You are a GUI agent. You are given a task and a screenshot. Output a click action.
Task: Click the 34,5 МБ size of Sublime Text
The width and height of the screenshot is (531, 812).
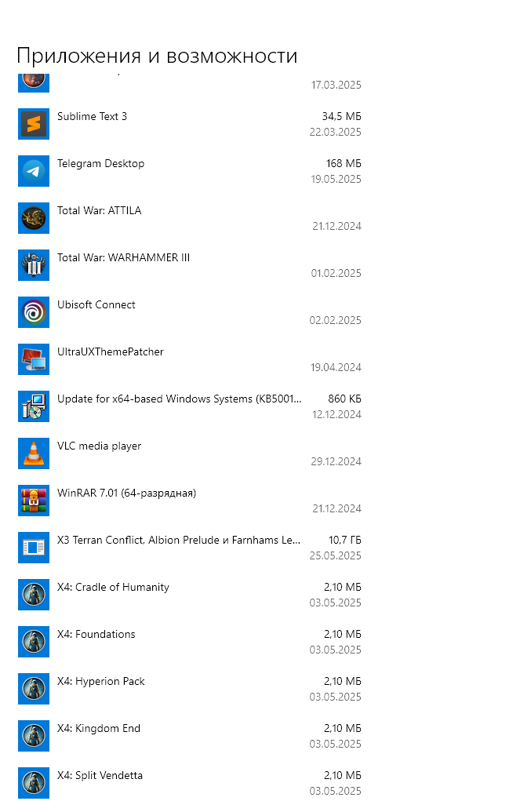(x=341, y=117)
